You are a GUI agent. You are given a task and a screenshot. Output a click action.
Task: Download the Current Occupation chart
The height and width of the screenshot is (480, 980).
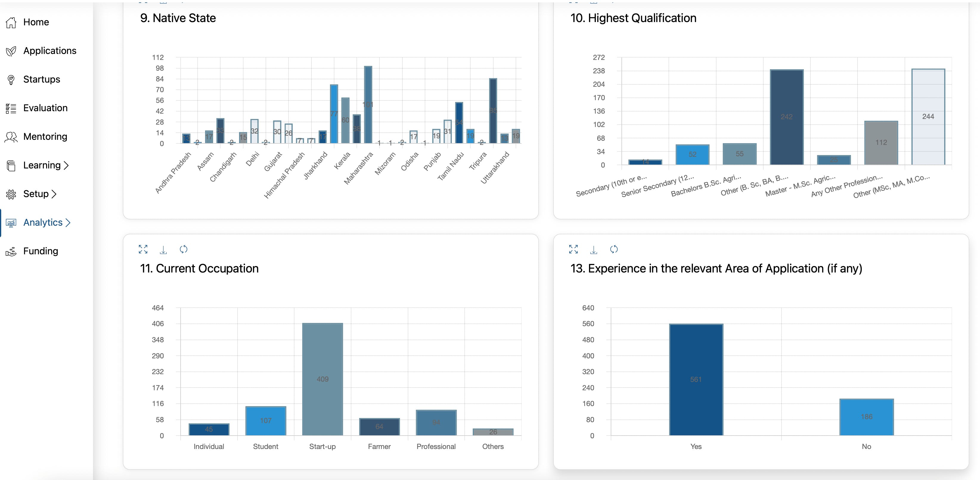pos(163,249)
